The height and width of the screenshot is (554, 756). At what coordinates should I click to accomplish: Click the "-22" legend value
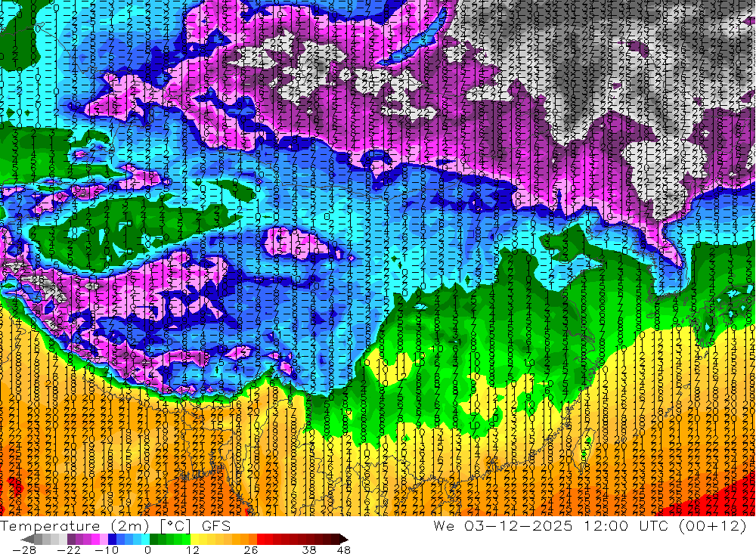pos(69,549)
